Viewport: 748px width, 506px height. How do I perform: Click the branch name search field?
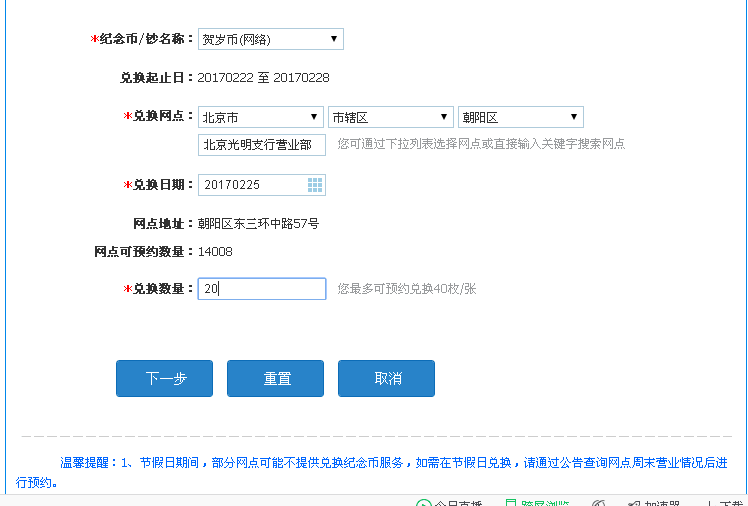point(262,144)
